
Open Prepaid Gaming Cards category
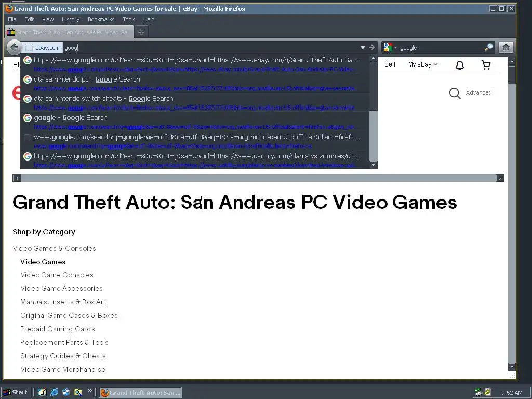(x=57, y=329)
